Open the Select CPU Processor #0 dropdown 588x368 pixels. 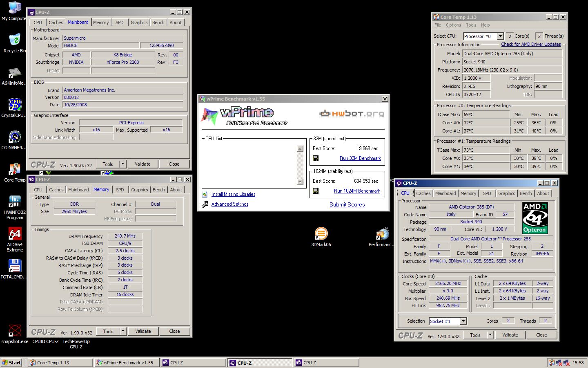point(500,36)
